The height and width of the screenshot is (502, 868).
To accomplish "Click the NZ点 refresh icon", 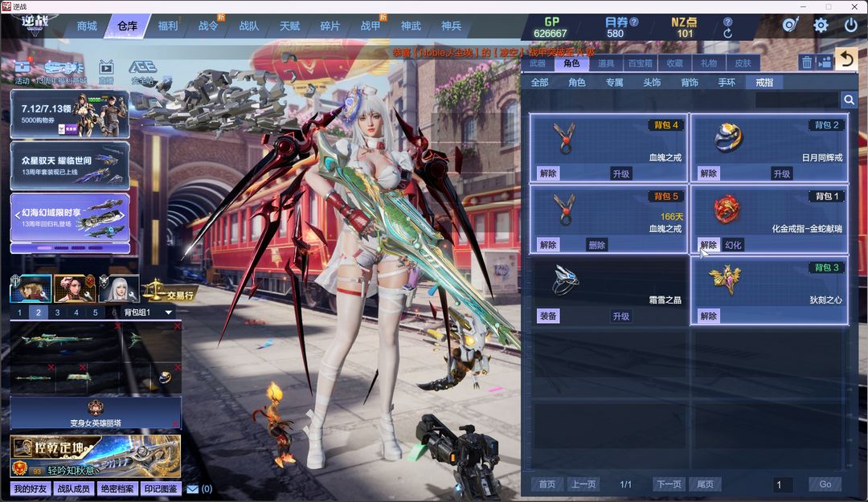I will (x=727, y=33).
